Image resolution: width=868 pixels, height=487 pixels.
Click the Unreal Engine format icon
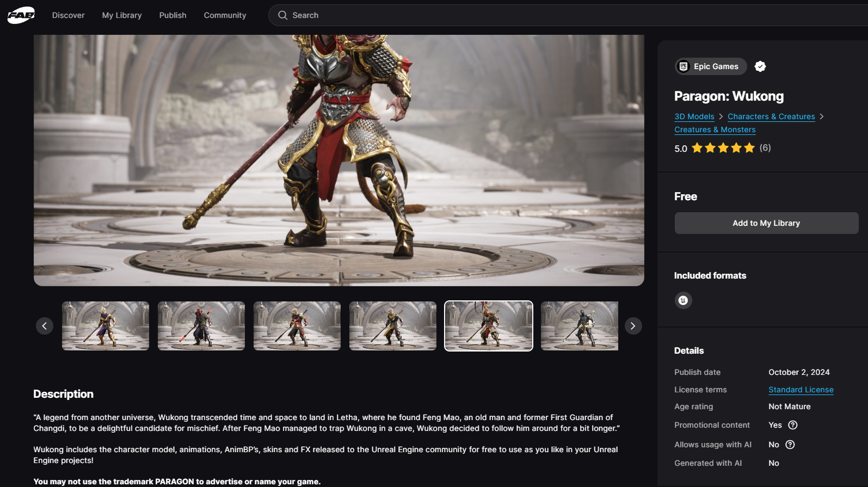[683, 300]
